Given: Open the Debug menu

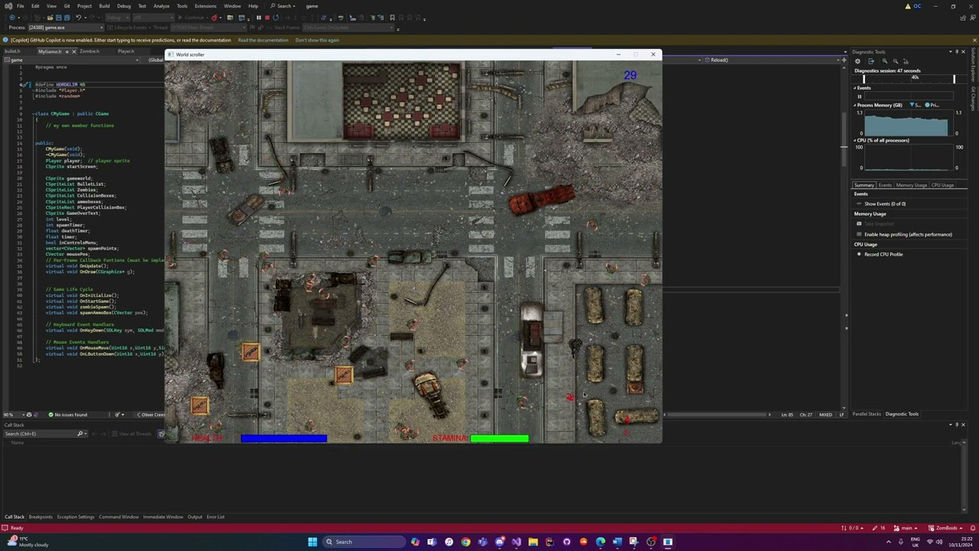Looking at the screenshot, I should (x=124, y=6).
